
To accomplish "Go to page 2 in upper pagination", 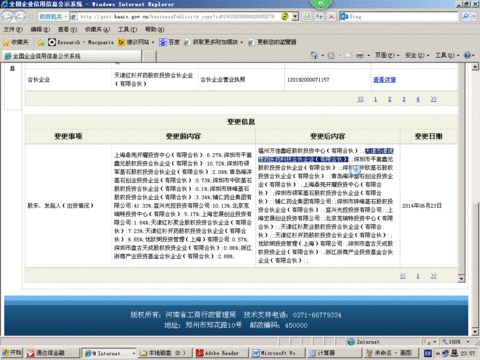I will point(389,99).
